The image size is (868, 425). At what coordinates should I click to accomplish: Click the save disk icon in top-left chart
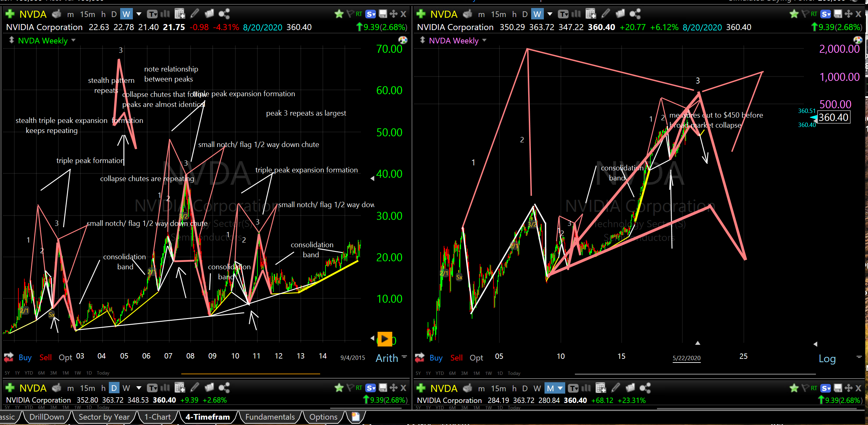click(x=383, y=14)
